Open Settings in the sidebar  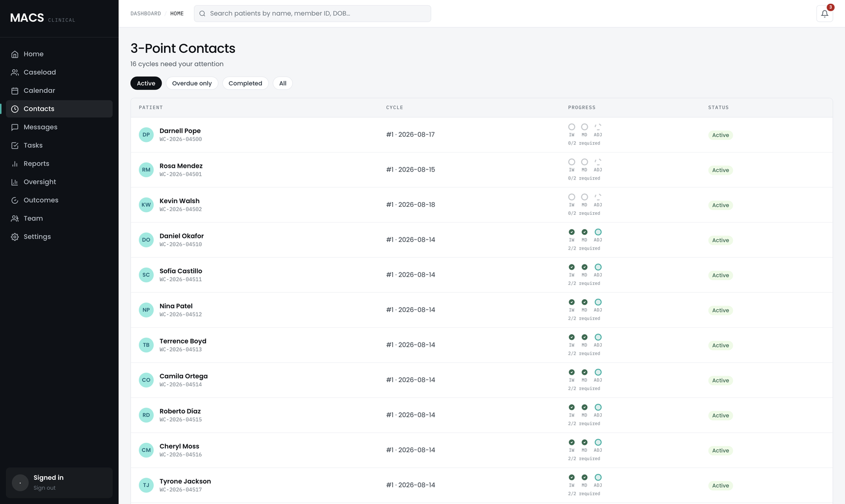pyautogui.click(x=59, y=237)
